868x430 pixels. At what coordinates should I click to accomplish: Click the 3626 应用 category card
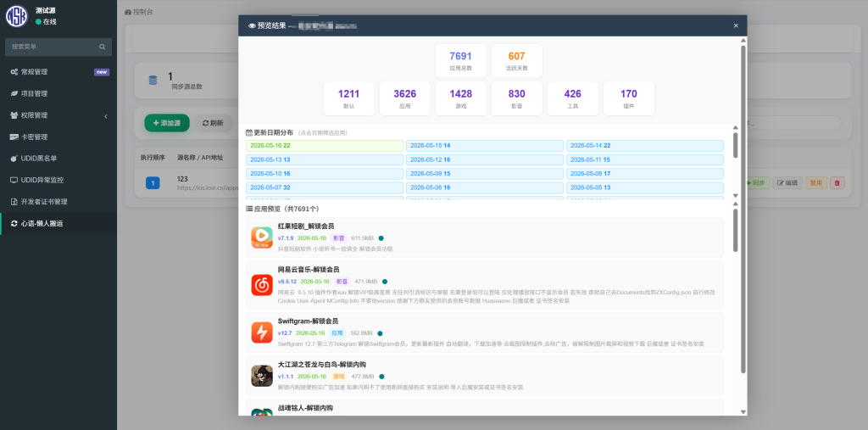point(404,98)
